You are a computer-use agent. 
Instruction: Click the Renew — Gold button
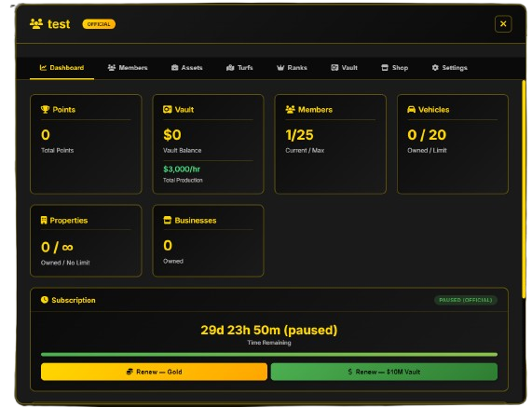click(154, 372)
